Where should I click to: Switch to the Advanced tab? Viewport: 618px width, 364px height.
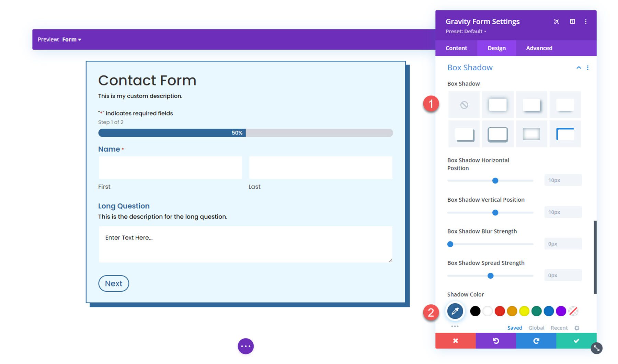coord(539,48)
